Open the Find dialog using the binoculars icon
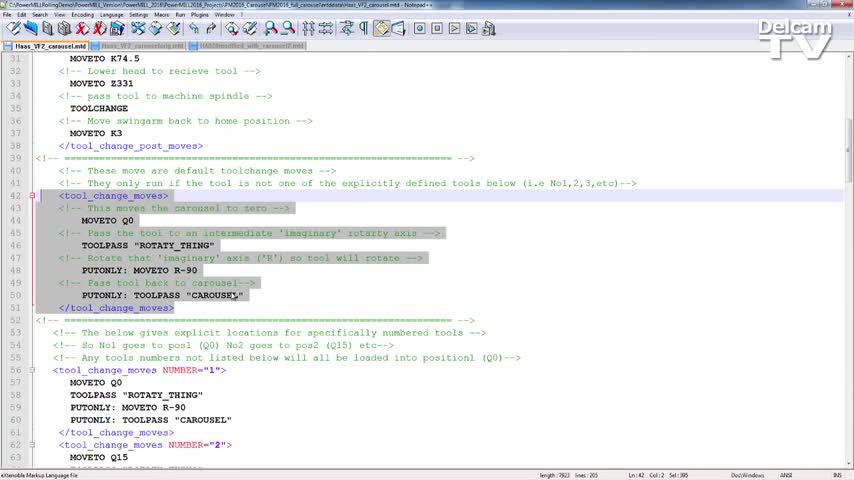The height and width of the screenshot is (480, 854). click(232, 28)
